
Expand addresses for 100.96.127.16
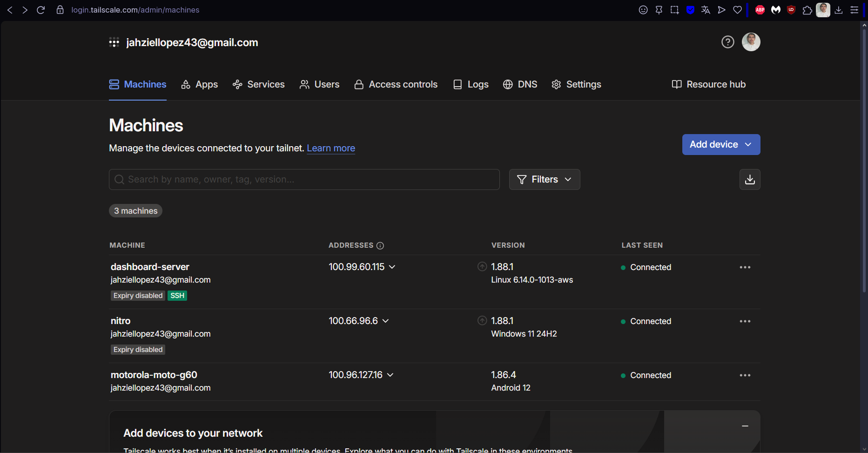[390, 375]
